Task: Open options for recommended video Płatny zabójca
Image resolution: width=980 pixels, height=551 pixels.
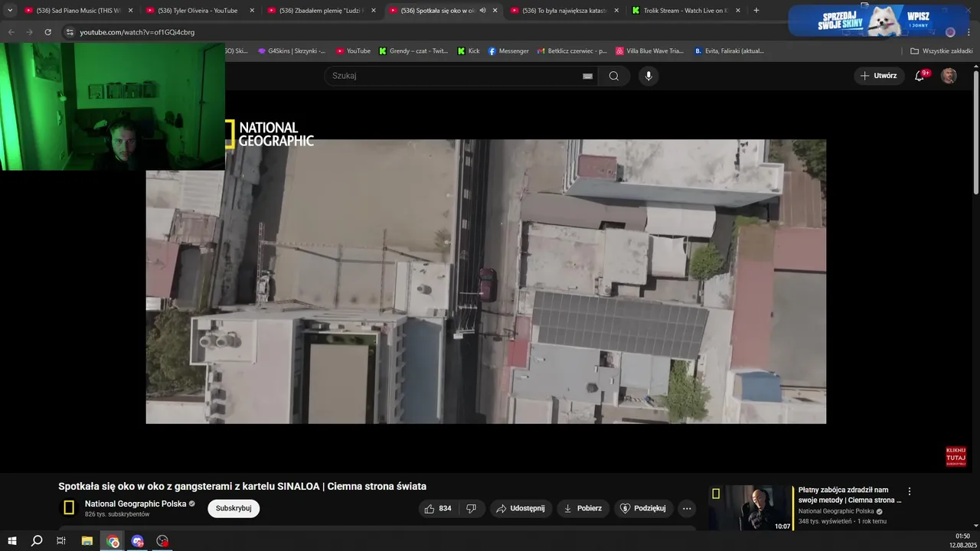Action: point(910,491)
